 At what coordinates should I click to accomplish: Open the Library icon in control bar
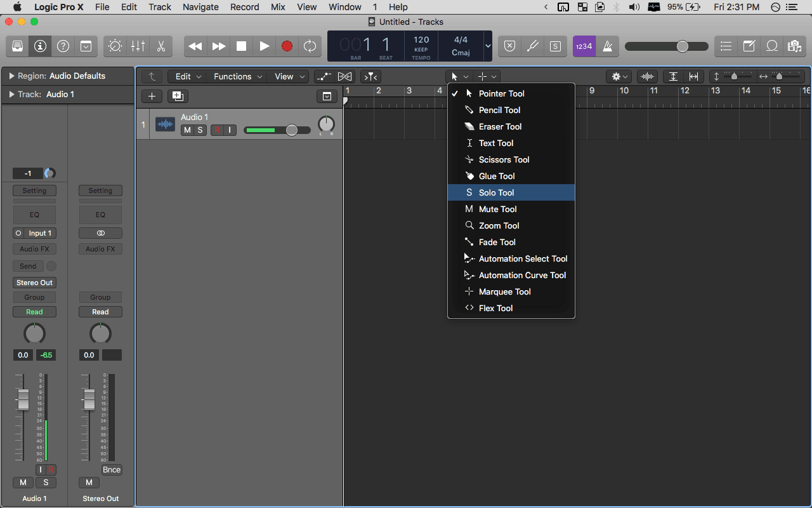pyautogui.click(x=17, y=46)
